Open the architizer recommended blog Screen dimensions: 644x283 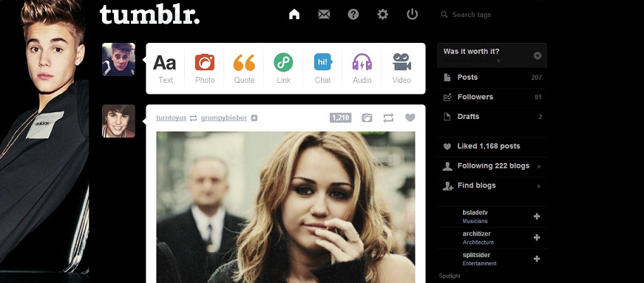coord(476,233)
